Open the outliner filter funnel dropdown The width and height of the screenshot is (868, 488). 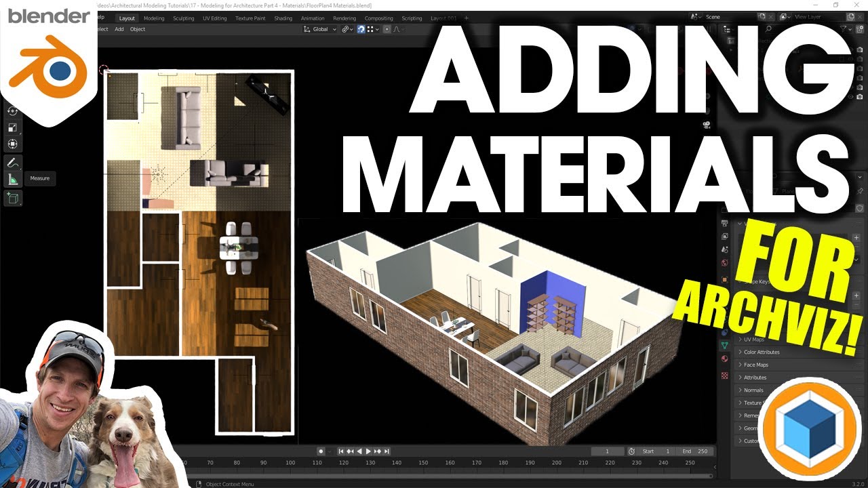[846, 28]
